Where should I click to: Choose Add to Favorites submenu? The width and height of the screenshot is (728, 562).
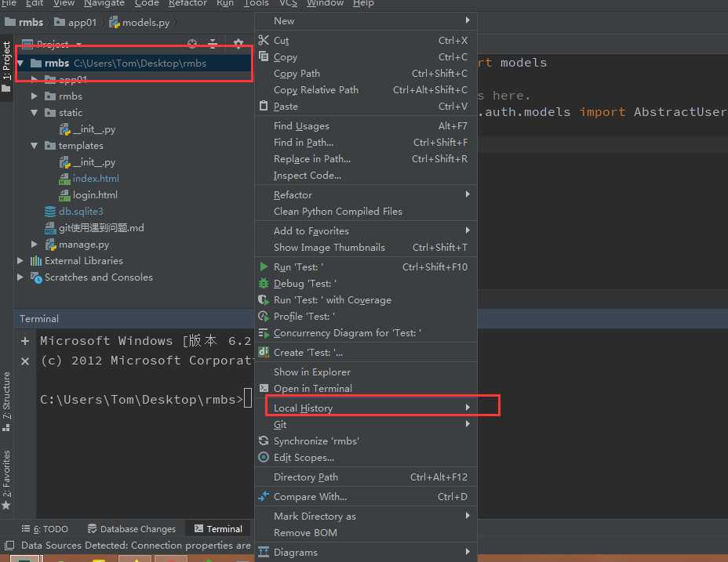tap(366, 230)
